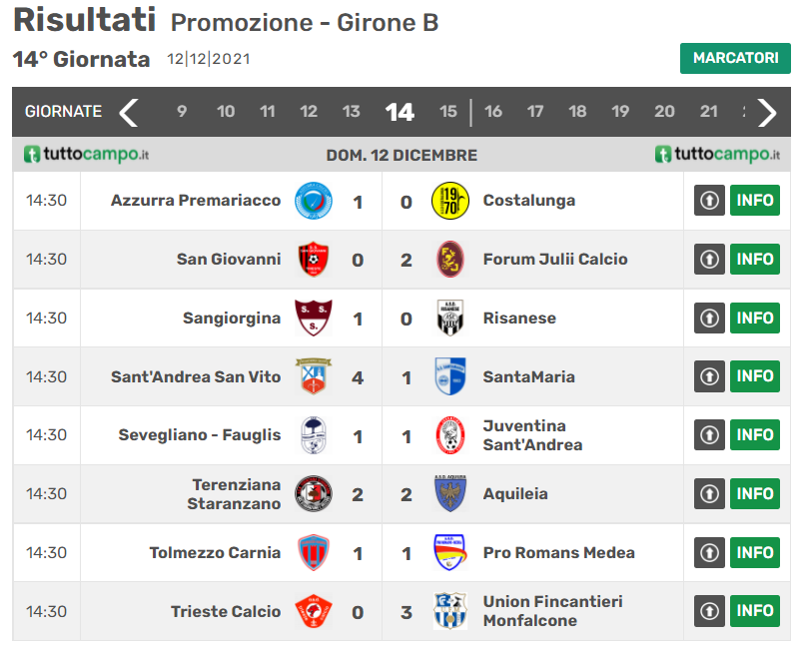Click the left tuttocampo.it logo

[87, 155]
